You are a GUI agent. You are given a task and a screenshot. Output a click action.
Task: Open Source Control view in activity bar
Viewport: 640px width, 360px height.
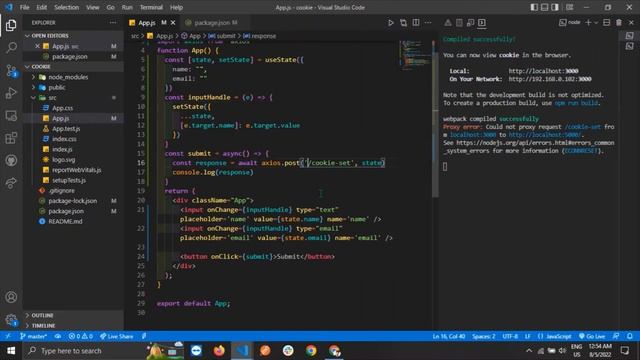pyautogui.click(x=11, y=71)
